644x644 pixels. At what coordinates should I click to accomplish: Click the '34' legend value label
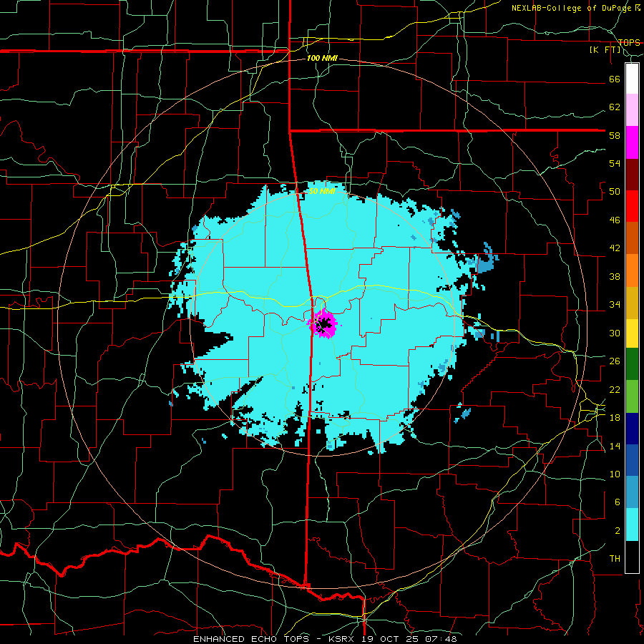pyautogui.click(x=615, y=305)
